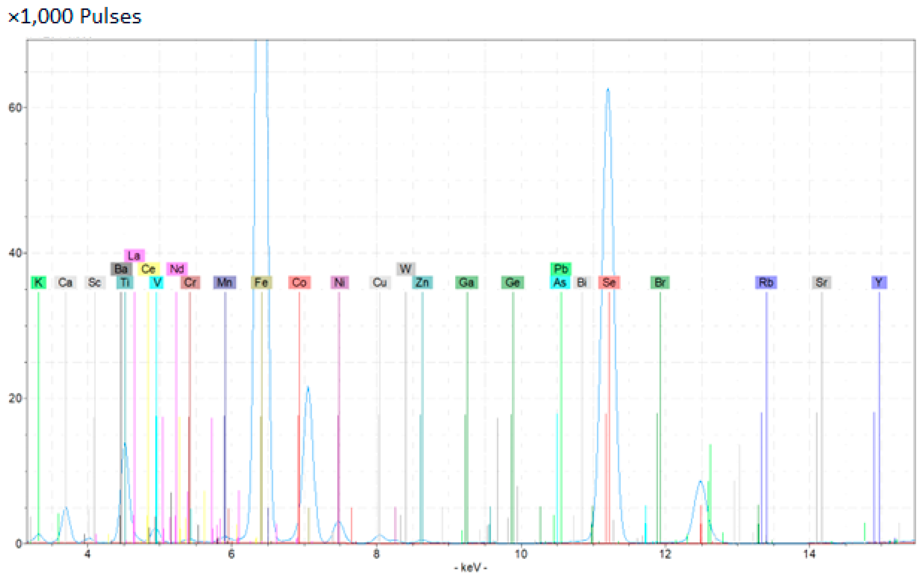Click the Cu element label
This screenshot has width=924, height=581.
380,283
